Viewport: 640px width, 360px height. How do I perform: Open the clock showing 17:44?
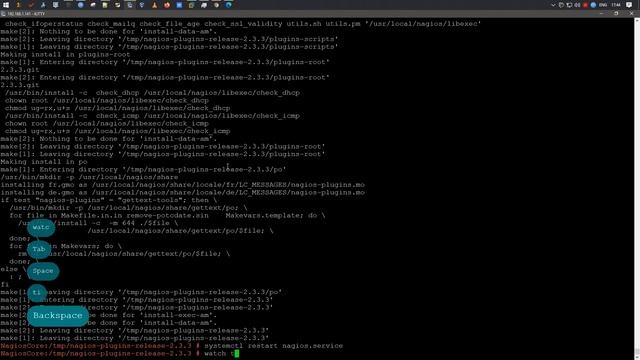point(616,5)
